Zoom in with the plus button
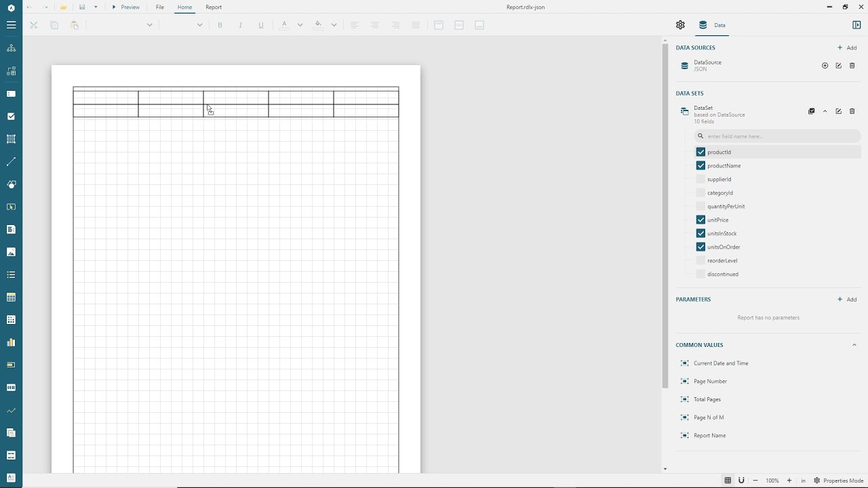This screenshot has width=868, height=488. click(x=789, y=481)
